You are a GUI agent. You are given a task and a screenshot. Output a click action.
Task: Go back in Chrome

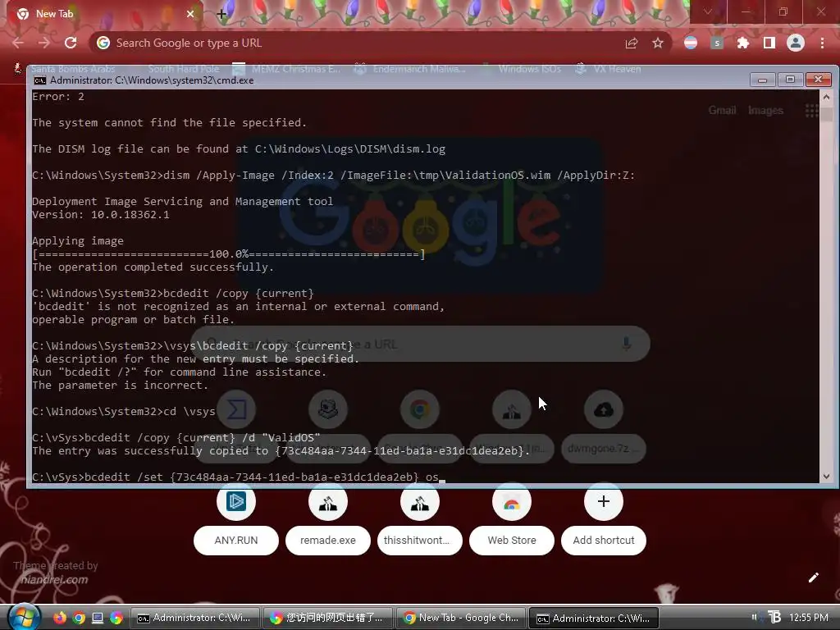[18, 43]
